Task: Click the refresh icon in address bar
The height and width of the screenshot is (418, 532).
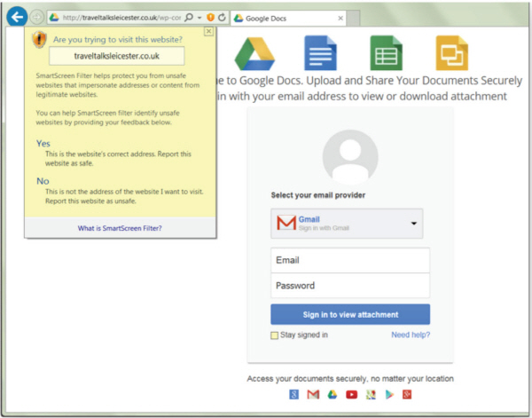Action: point(222,18)
